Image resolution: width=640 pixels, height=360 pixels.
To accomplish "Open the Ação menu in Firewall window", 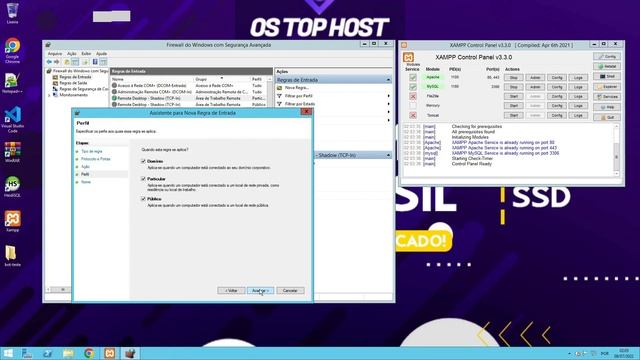I will pos(72,53).
